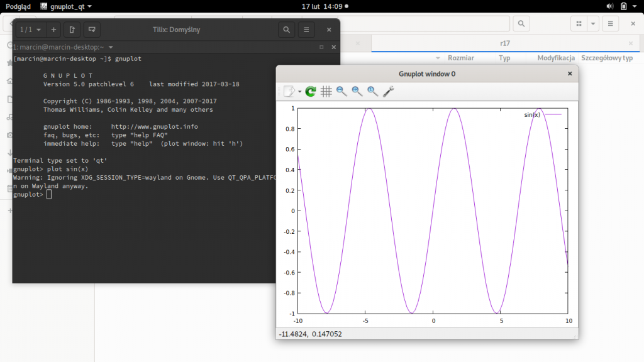Apply autoscale using the third magnifier icon

[x=372, y=92]
